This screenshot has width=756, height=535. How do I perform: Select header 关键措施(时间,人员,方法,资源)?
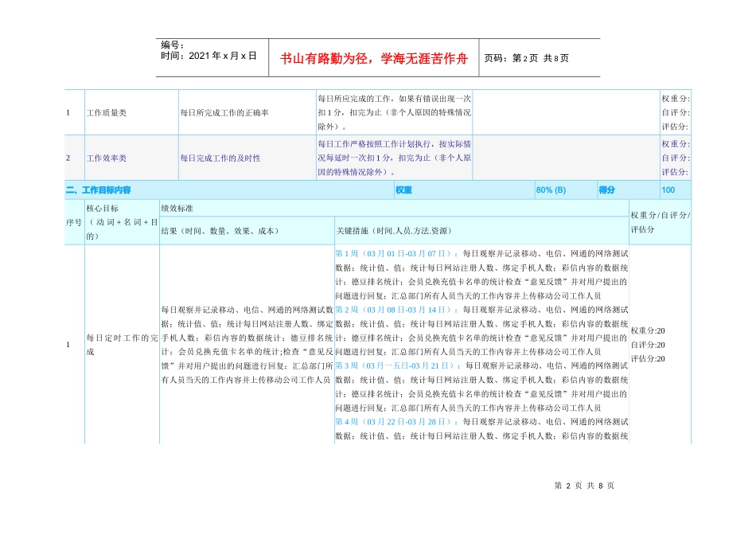point(394,231)
